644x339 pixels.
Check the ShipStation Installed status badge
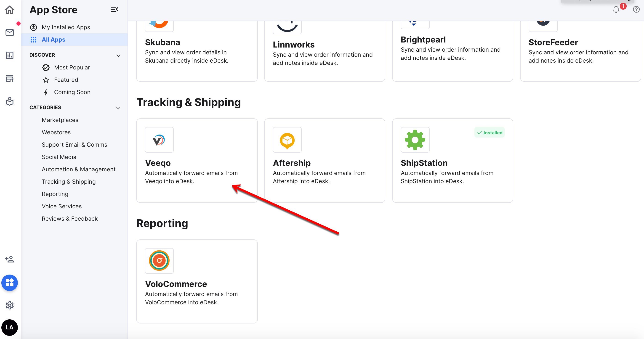[489, 132]
